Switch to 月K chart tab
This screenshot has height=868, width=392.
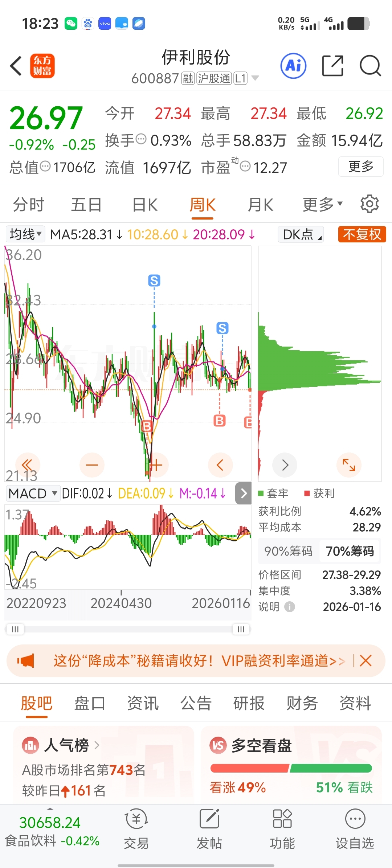(260, 205)
